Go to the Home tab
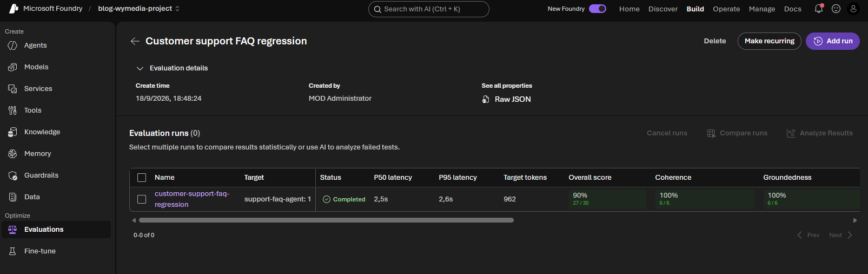The image size is (868, 274). [630, 9]
